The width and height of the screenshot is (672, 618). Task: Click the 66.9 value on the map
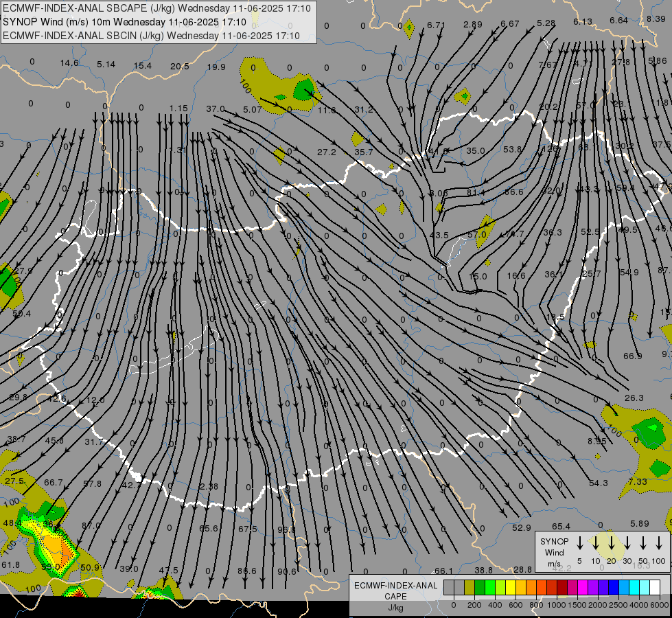(633, 356)
